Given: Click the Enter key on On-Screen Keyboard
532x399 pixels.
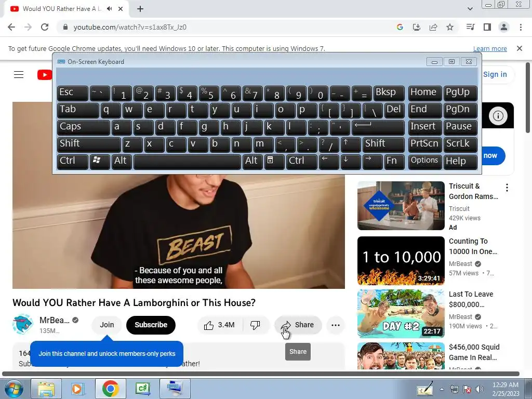Looking at the screenshot, I should click(x=378, y=127).
